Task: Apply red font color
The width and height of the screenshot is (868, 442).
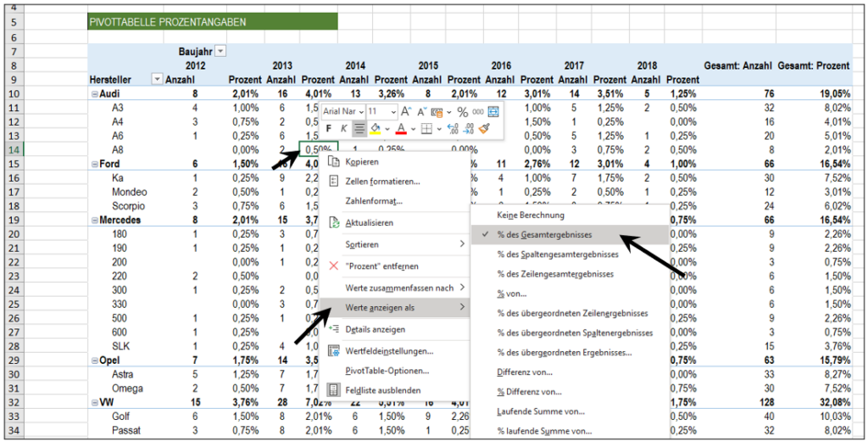Action: click(x=401, y=129)
